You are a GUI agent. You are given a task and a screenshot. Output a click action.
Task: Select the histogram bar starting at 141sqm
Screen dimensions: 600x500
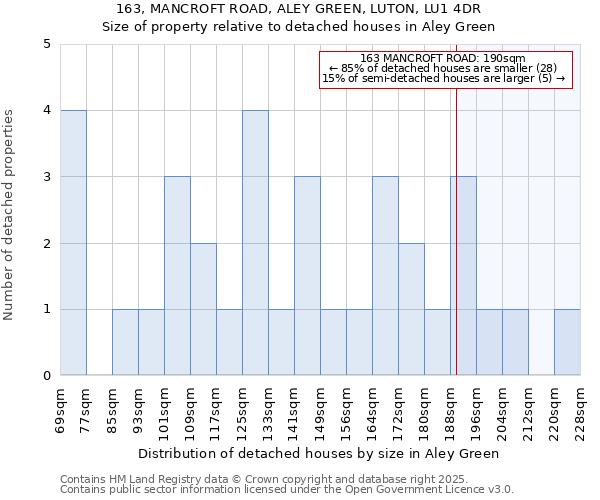click(x=308, y=276)
